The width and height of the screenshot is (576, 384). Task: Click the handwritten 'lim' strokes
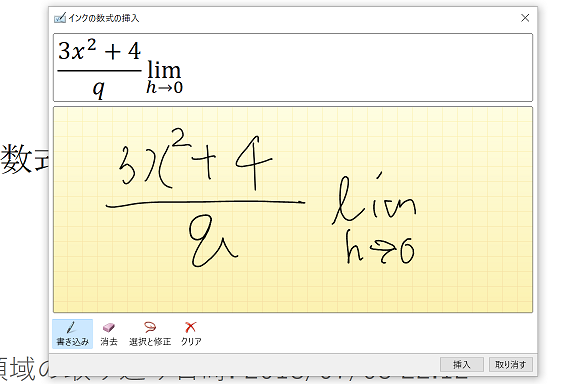(374, 199)
